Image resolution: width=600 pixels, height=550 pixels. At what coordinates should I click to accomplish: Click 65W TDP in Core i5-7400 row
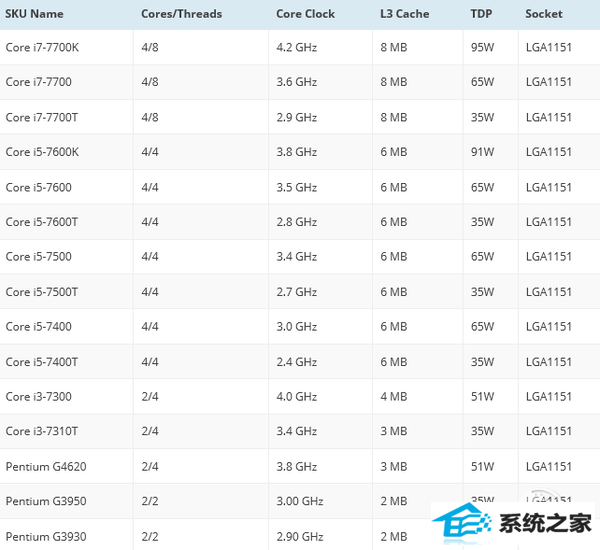pos(482,326)
